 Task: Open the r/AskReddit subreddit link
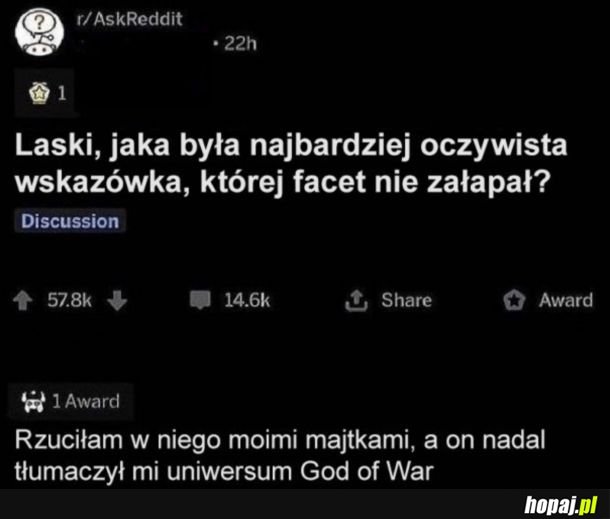pyautogui.click(x=130, y=19)
